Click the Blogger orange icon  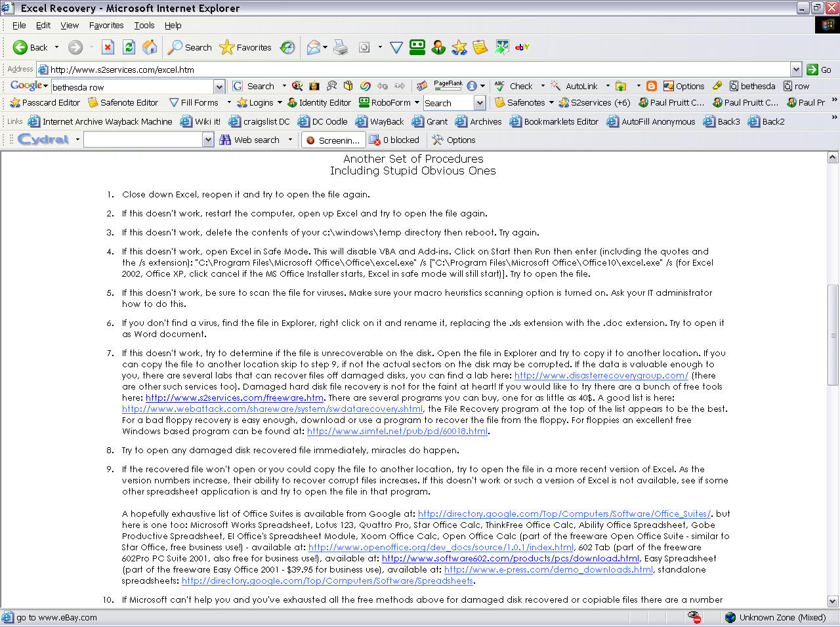(x=651, y=86)
